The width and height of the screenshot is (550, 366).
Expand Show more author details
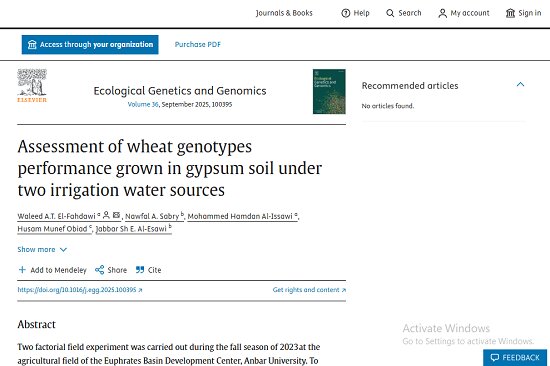click(x=42, y=249)
